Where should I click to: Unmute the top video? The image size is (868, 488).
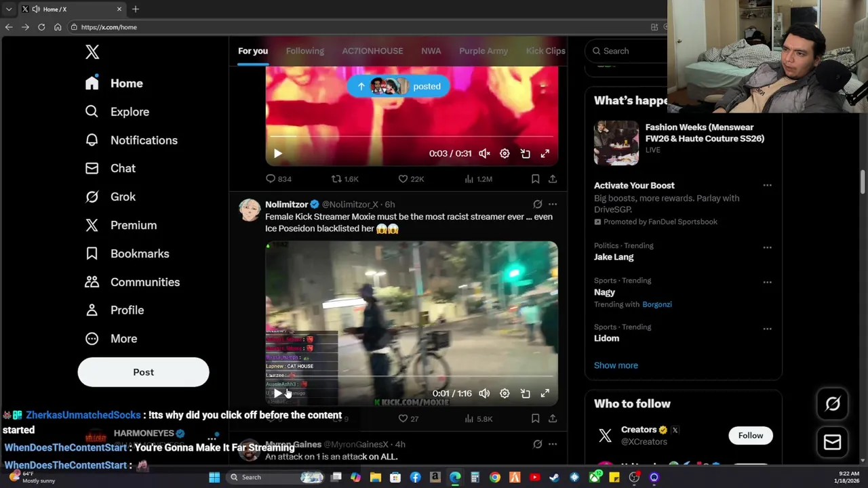click(484, 154)
